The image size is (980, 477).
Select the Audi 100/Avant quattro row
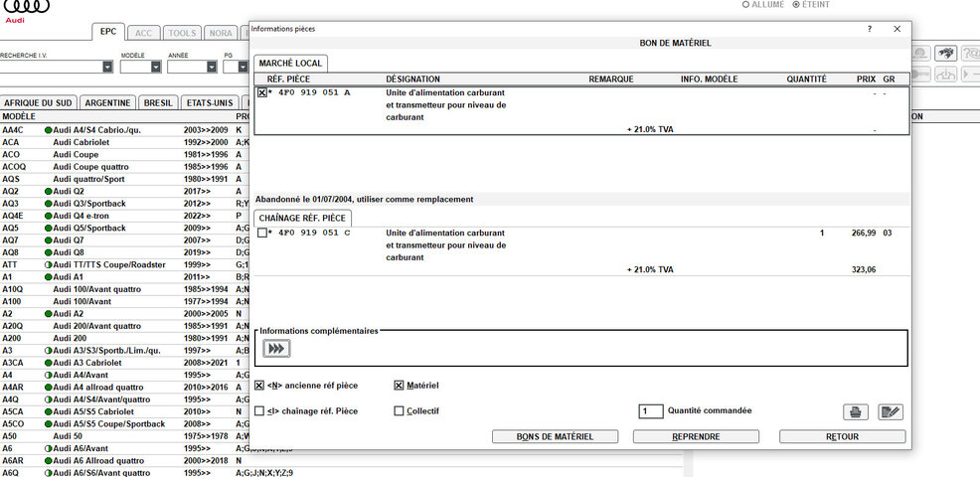(x=125, y=289)
